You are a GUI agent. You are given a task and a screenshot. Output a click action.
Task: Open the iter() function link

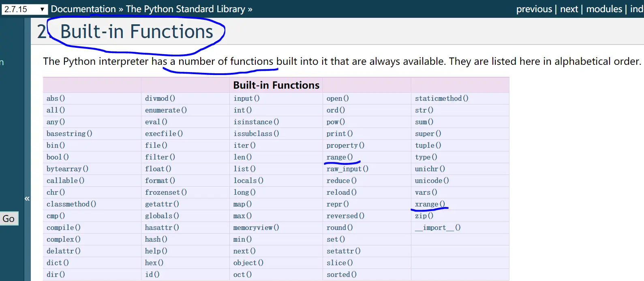coord(244,145)
